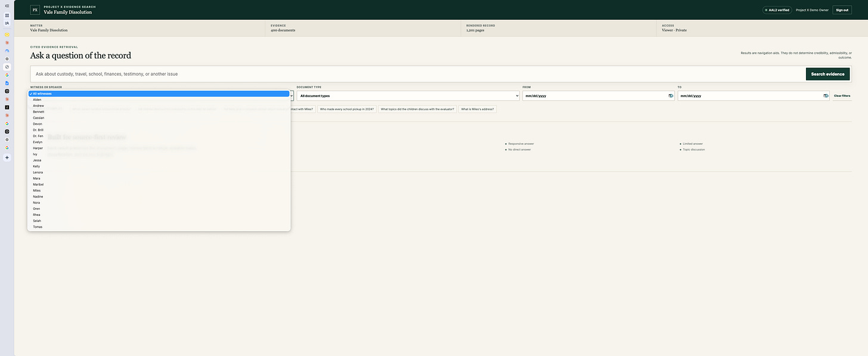Viewport: 868px width, 356px height.
Task: Click 'Topic discussion' legend label
Action: pyautogui.click(x=694, y=150)
